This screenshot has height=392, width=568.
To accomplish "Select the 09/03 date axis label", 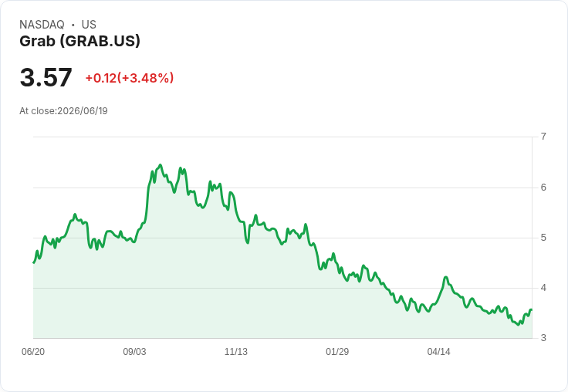I will click(134, 351).
